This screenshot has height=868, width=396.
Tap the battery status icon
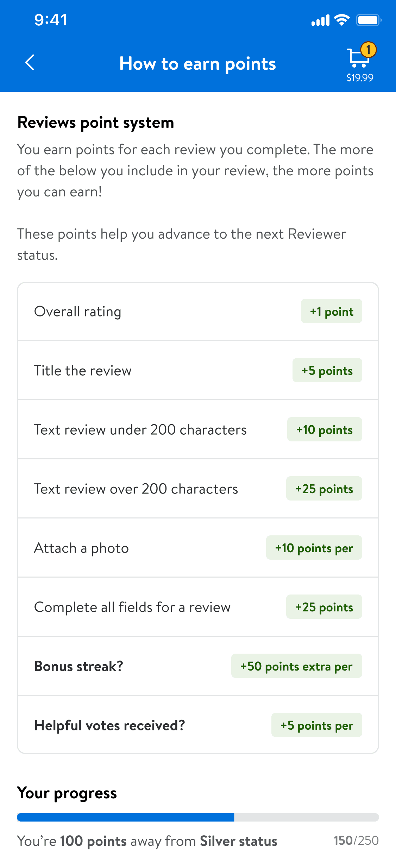tap(369, 20)
